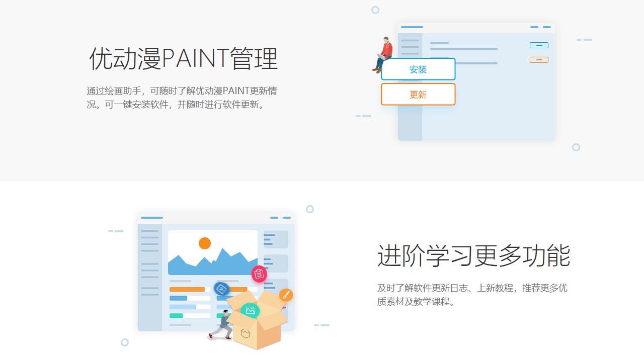
Task: Select the heading 进阶学习更多功能
Action: click(x=473, y=255)
